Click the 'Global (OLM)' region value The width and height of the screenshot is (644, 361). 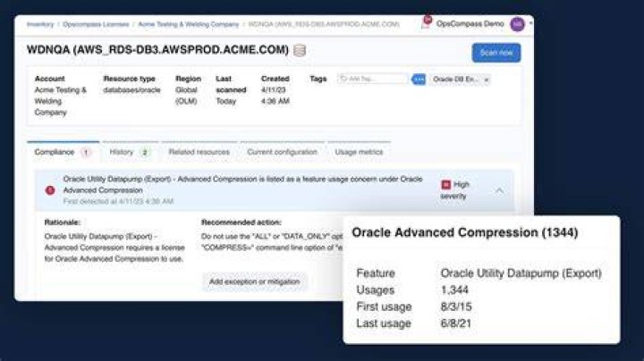coord(188,96)
